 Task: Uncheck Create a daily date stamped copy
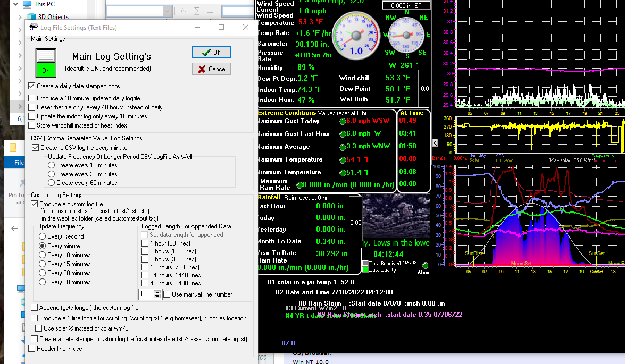pyautogui.click(x=32, y=86)
